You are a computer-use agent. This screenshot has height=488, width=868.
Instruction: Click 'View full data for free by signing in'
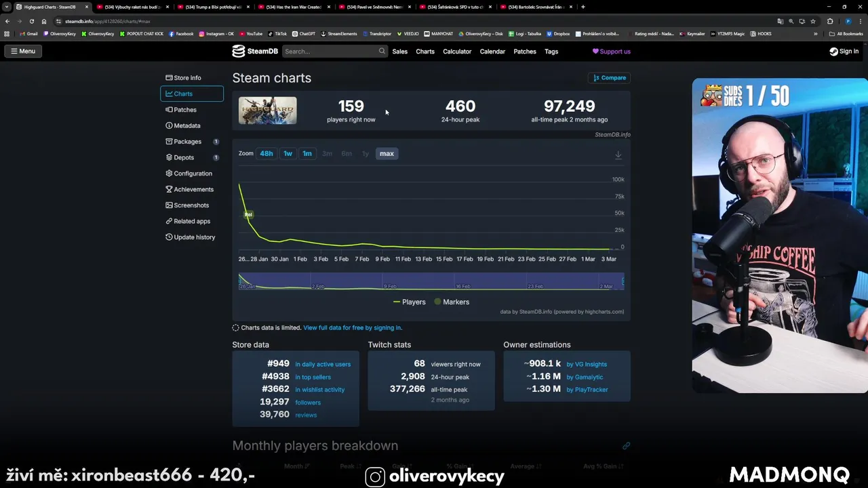click(353, 327)
